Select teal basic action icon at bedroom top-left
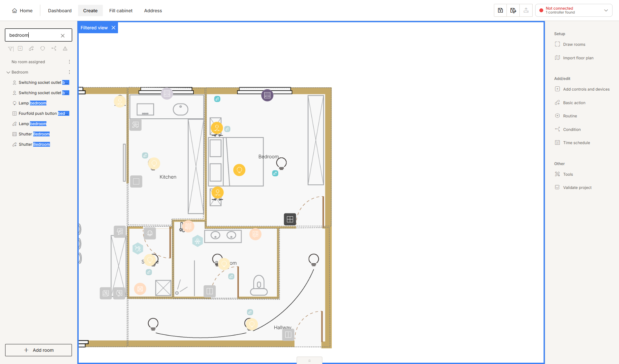The width and height of the screenshot is (619, 364). [217, 99]
